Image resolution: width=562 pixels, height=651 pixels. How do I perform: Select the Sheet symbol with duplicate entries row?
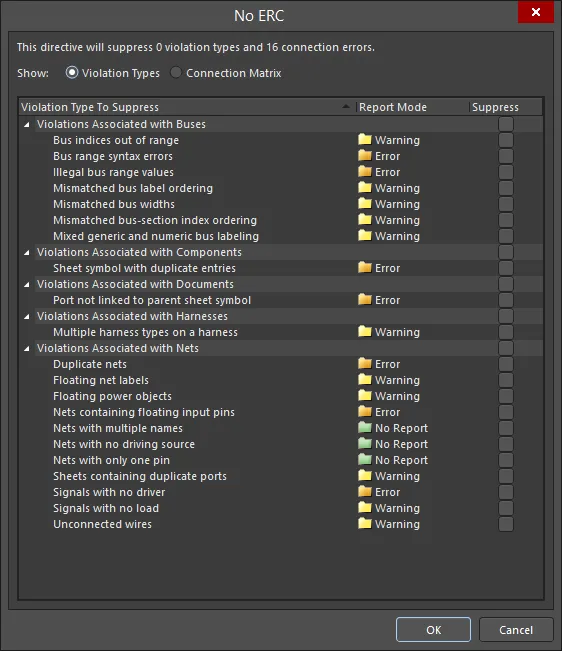click(x=281, y=268)
